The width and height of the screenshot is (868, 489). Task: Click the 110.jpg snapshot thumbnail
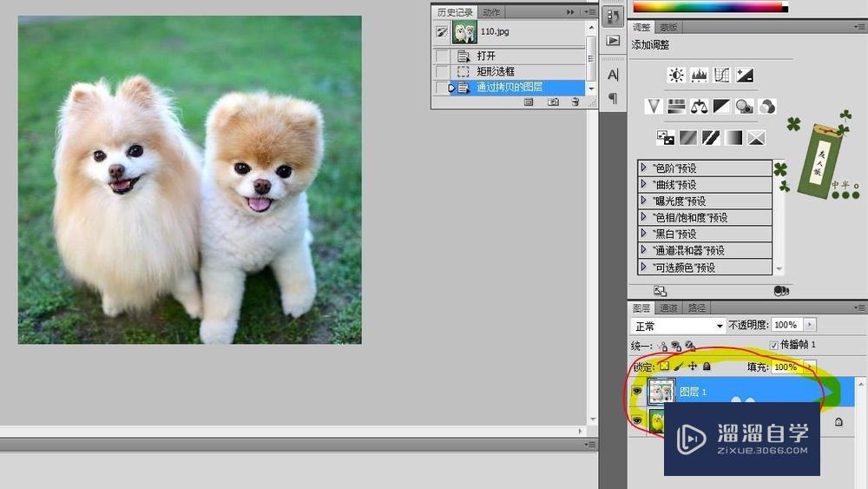point(464,32)
